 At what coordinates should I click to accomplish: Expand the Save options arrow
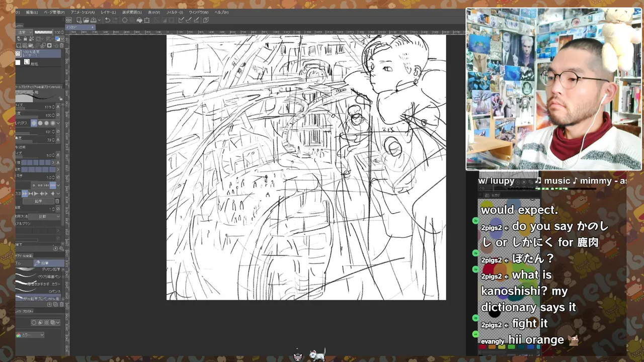pos(99,20)
